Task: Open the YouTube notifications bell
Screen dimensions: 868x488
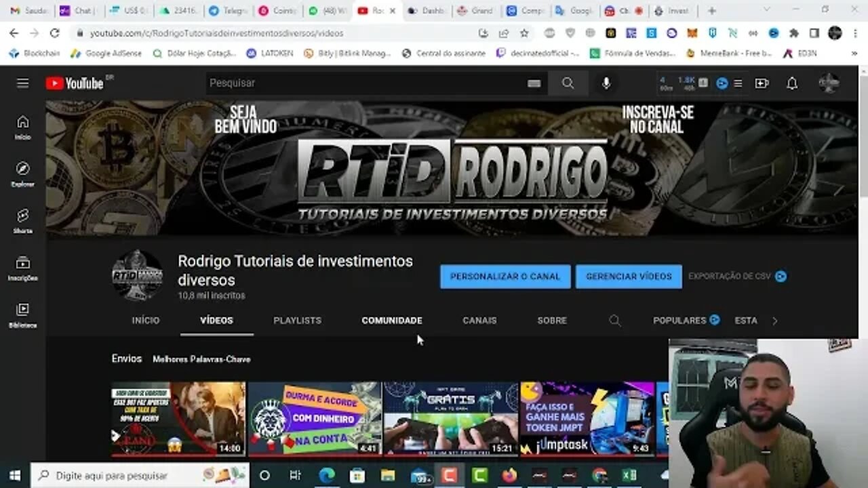Action: tap(792, 83)
